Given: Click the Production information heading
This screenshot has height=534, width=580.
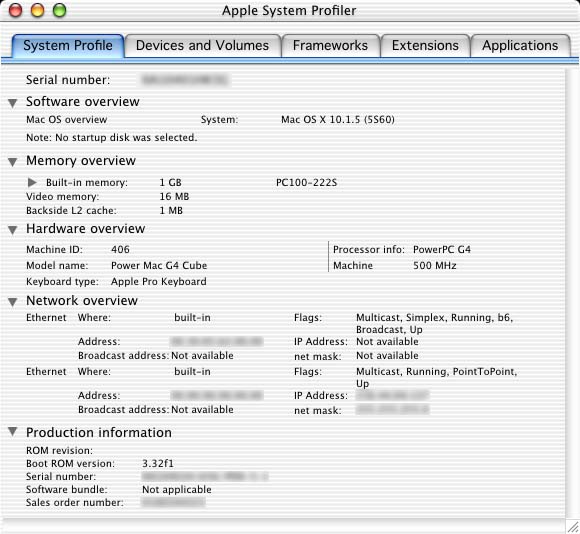Looking at the screenshot, I should click(99, 433).
